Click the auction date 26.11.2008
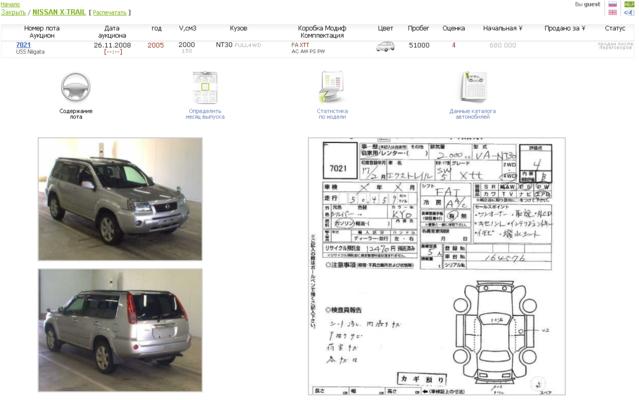Screen dimensions: 639x400 (x=112, y=45)
